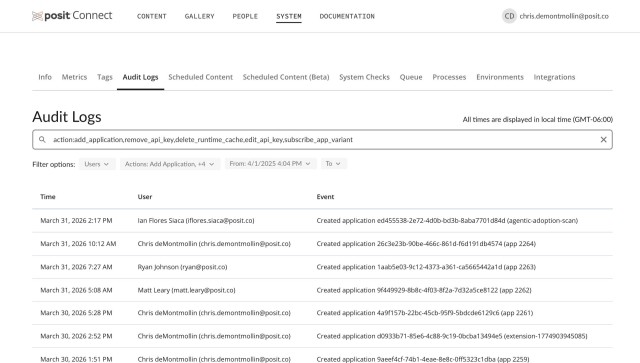The height and width of the screenshot is (363, 640).
Task: Click the agentic-adoption-scan event text
Action: coord(447,220)
